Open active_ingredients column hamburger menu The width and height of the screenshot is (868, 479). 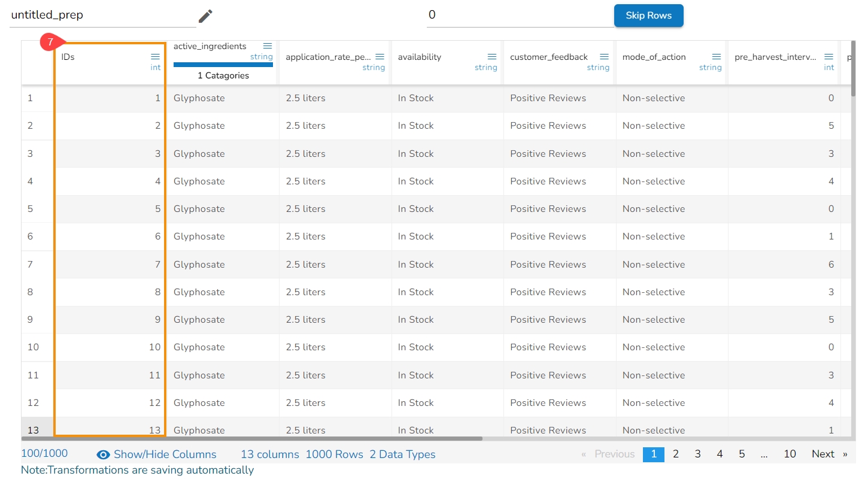[x=268, y=46]
